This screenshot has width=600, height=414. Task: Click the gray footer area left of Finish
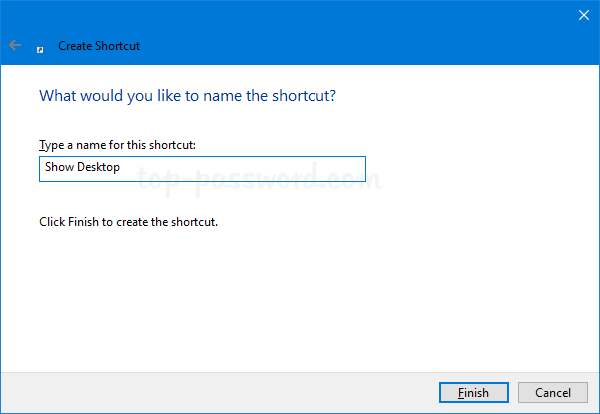(200, 392)
